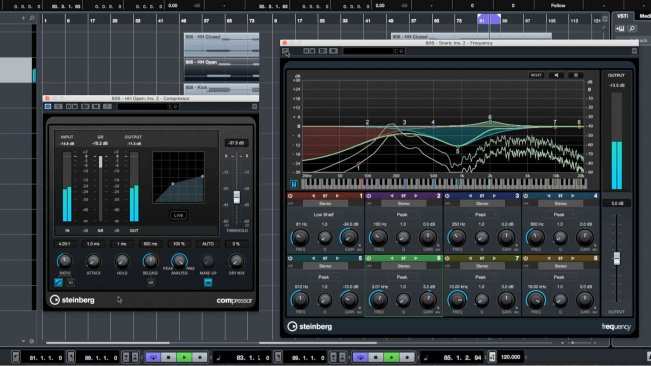This screenshot has height=366, width=651.
Task: Click the Compressor DRY MIX knob
Action: (236, 261)
